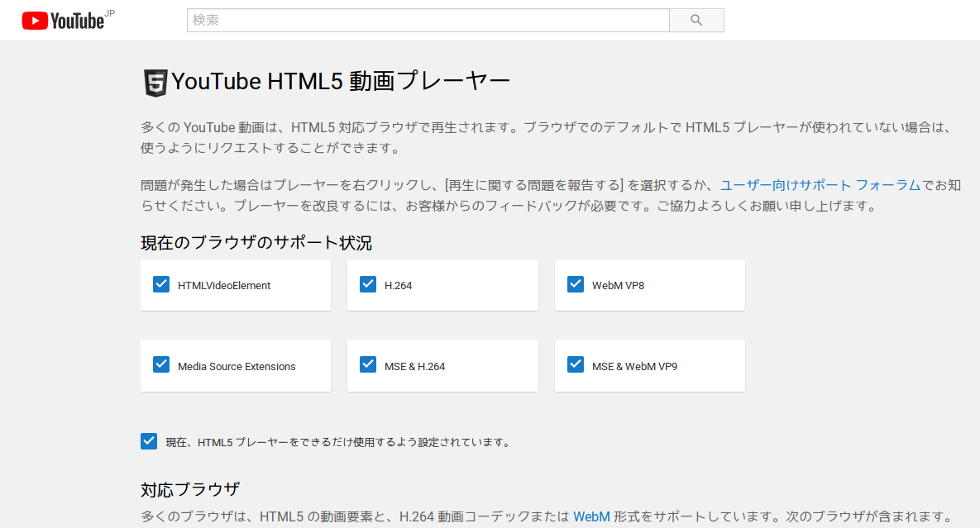Image resolution: width=980 pixels, height=528 pixels.
Task: Click the 'Media Source Extensions' label text
Action: point(237,366)
